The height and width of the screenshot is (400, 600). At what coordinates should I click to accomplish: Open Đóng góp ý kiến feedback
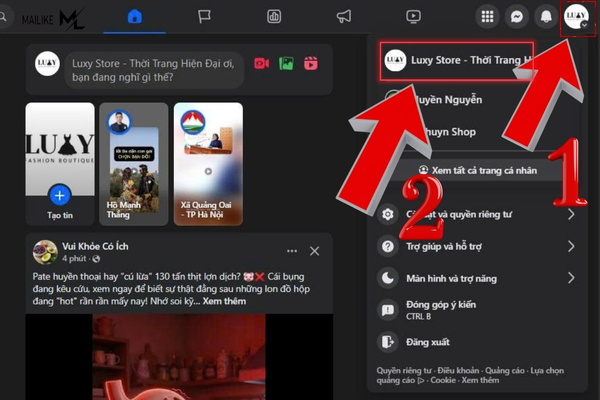[476, 310]
